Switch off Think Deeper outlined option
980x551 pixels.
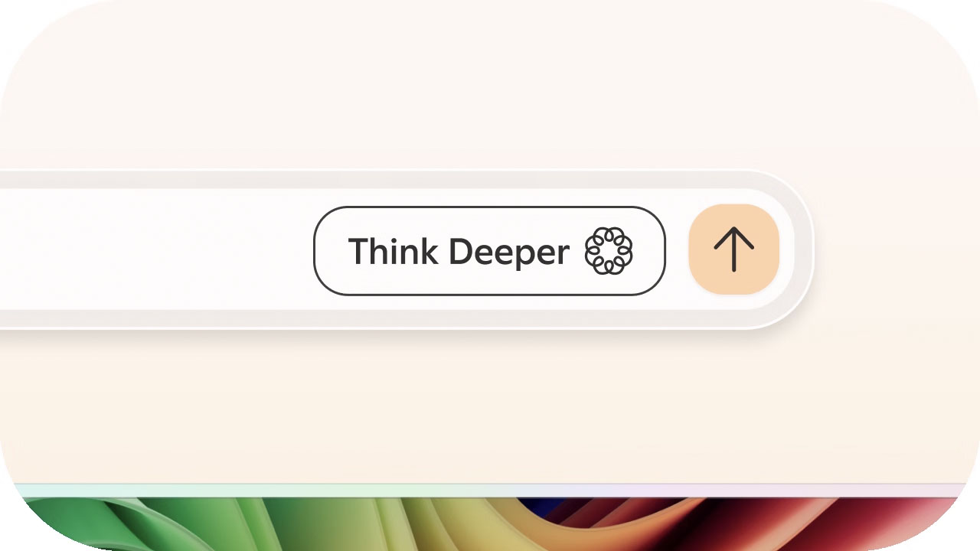point(489,251)
